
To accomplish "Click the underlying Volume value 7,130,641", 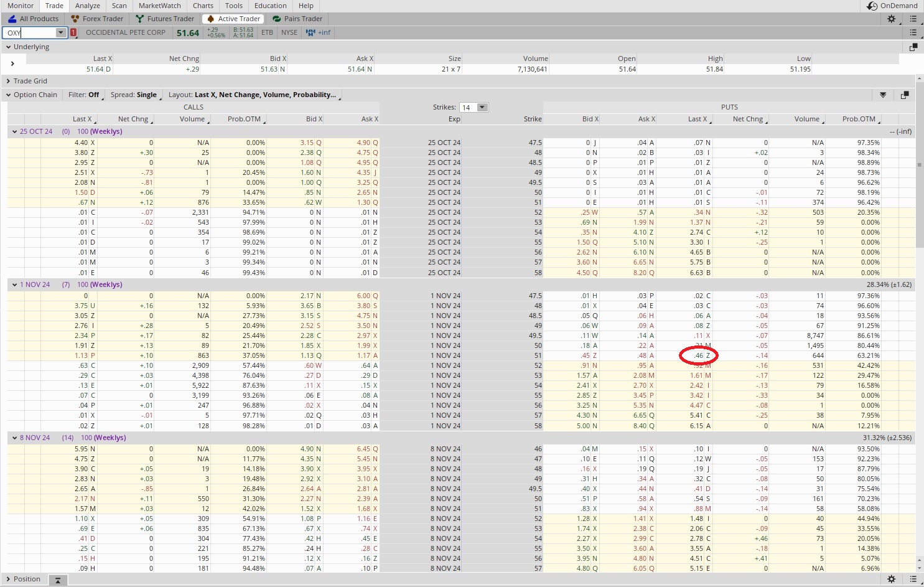I will (x=533, y=70).
